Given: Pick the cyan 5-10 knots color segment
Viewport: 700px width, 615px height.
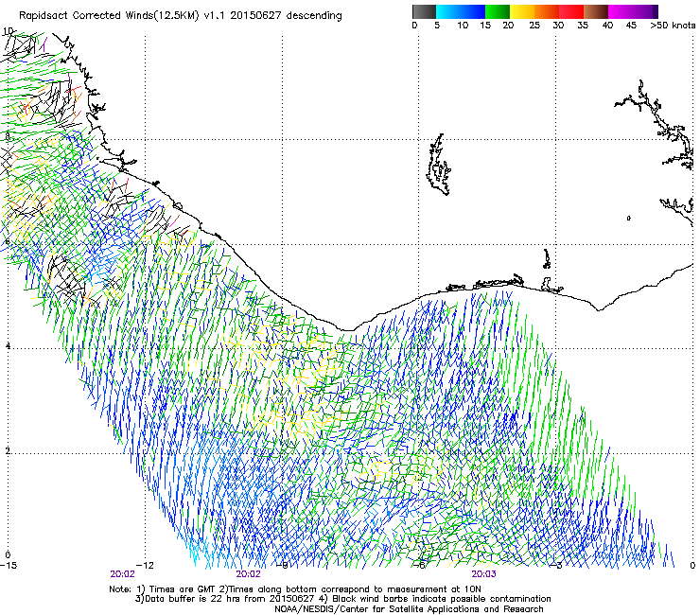Looking at the screenshot, I should (x=448, y=11).
